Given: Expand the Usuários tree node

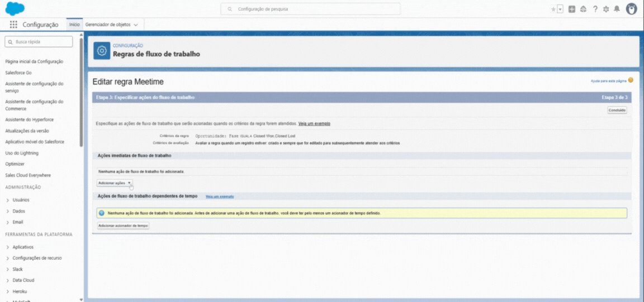Looking at the screenshot, I should (x=8, y=200).
